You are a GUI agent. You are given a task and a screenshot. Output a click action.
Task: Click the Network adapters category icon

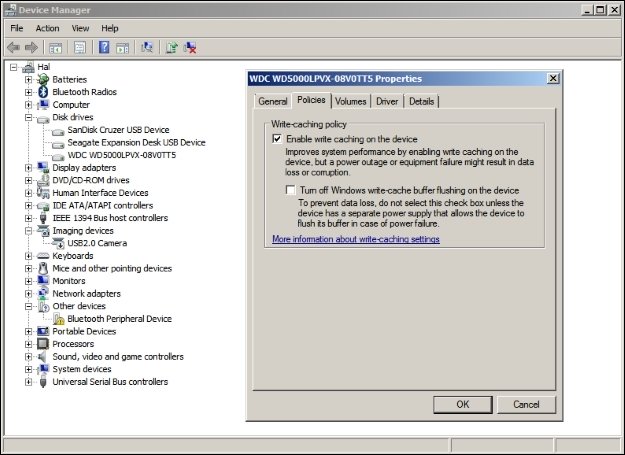pyautogui.click(x=43, y=294)
